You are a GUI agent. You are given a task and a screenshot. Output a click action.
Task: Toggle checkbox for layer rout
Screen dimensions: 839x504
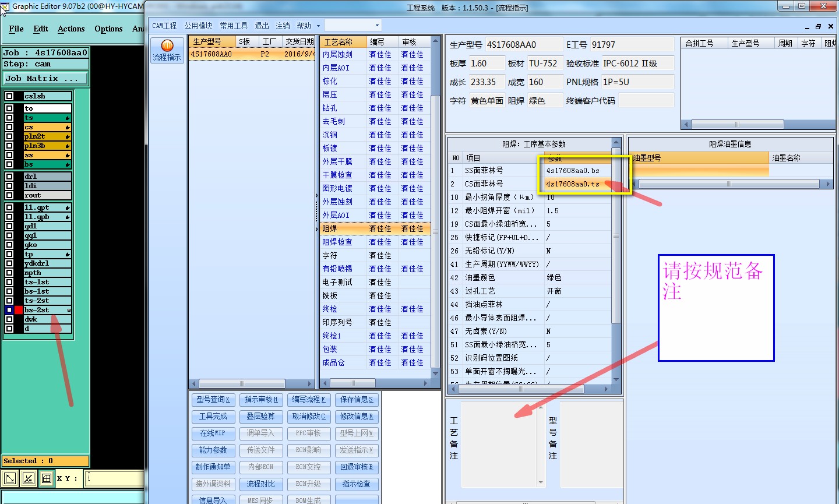tap(9, 195)
